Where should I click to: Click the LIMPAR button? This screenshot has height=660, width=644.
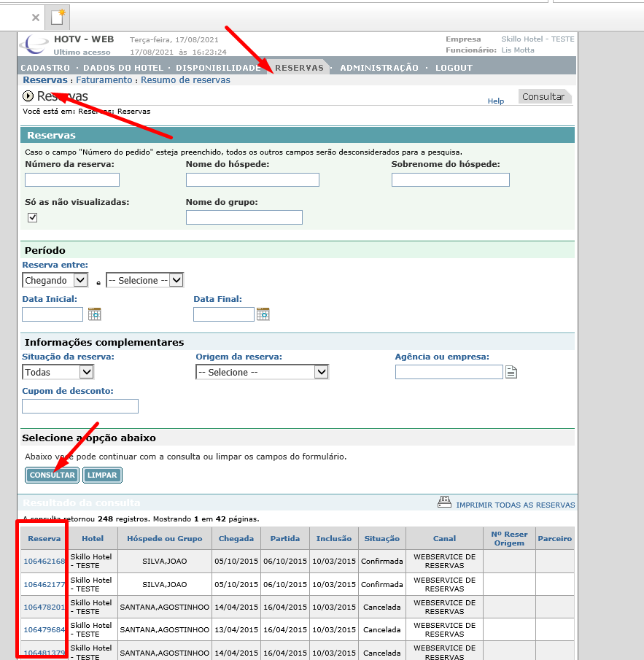point(102,475)
